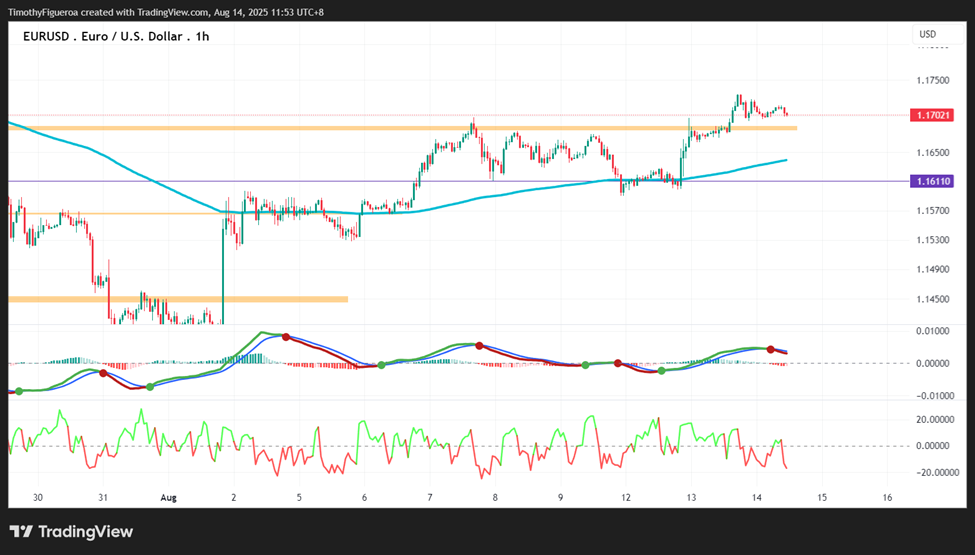Select the purple 1.16110 price label

[931, 181]
